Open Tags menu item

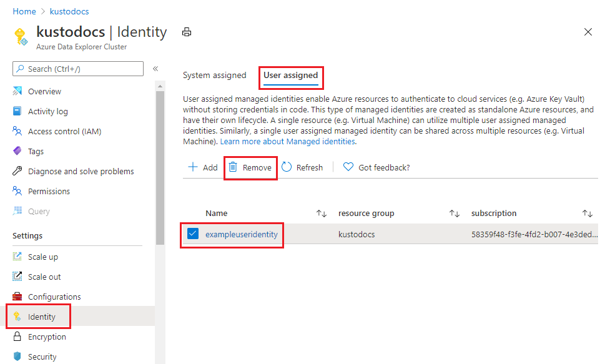36,151
